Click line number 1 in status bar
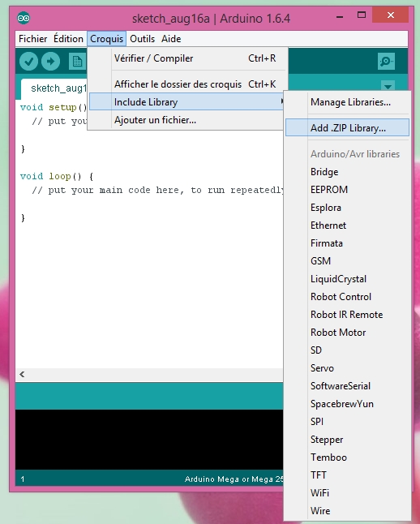420x524 pixels. 23,479
